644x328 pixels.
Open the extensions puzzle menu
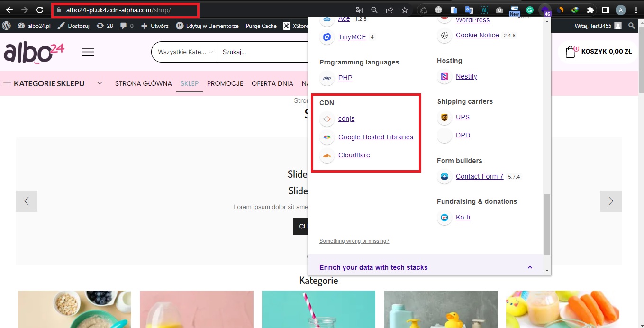point(590,10)
